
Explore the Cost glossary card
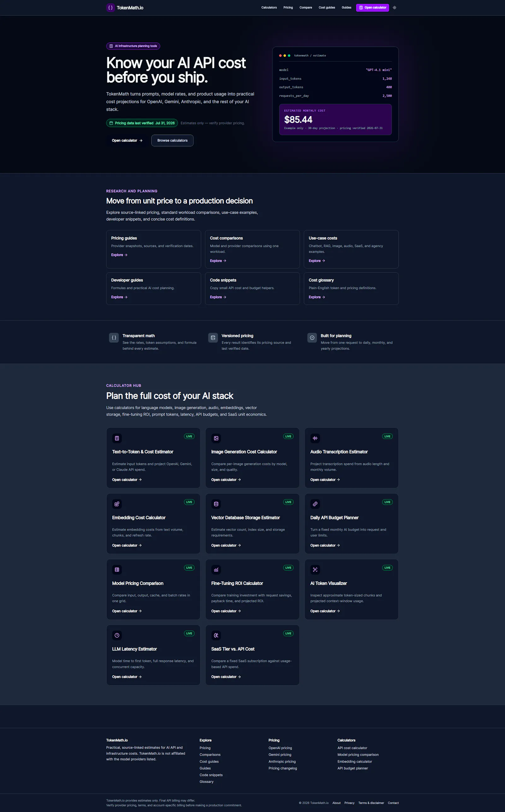(x=317, y=297)
